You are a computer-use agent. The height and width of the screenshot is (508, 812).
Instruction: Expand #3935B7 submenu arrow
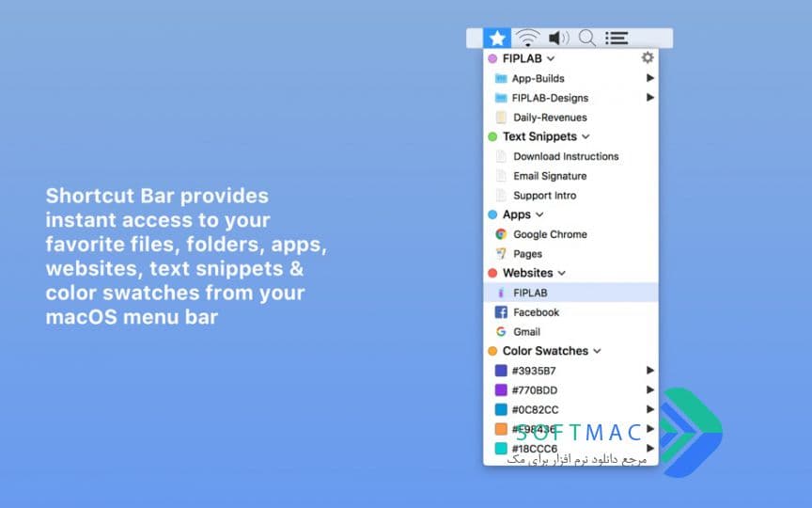pyautogui.click(x=650, y=370)
